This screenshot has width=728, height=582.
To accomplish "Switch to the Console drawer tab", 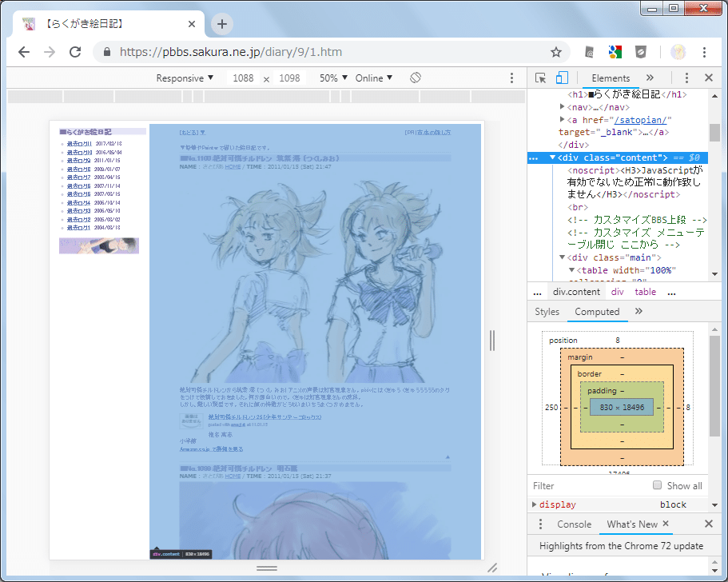I will click(574, 524).
